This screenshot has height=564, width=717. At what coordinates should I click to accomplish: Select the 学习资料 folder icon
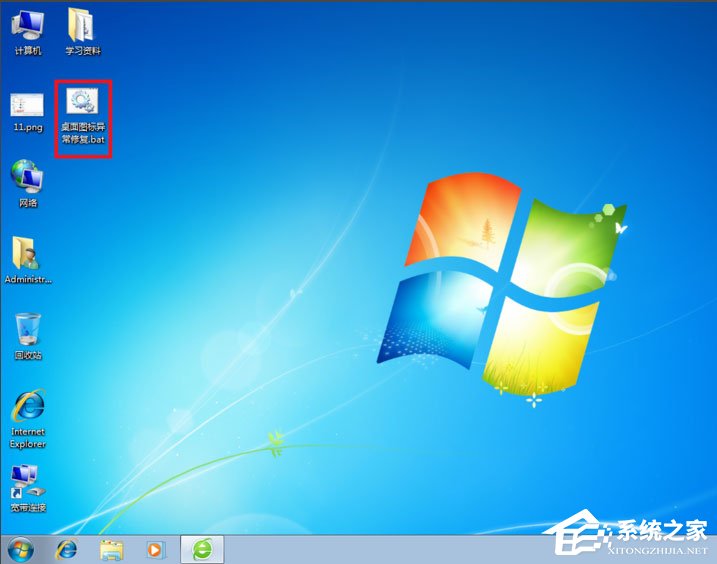click(x=83, y=24)
